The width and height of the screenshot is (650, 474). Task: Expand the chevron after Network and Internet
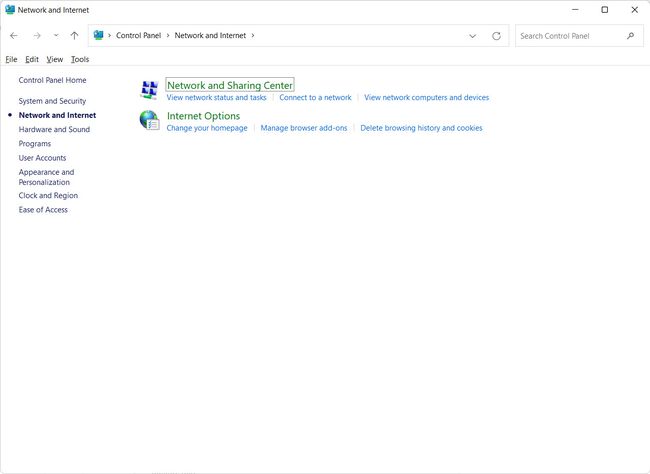[x=253, y=35]
